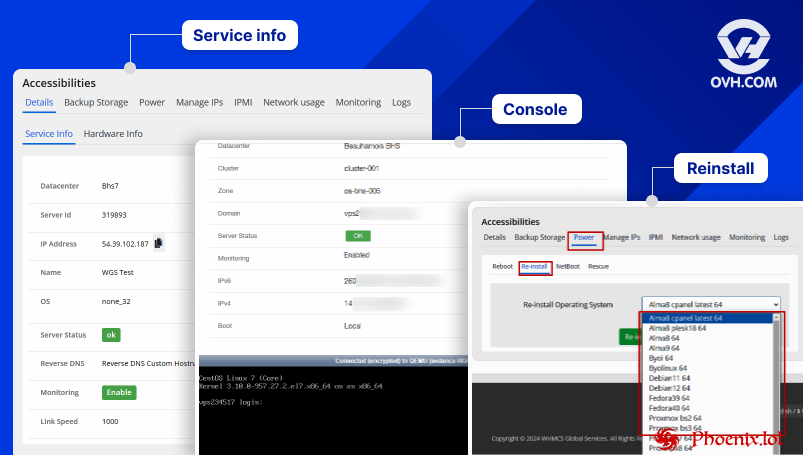Click the OK badge in Console panel
This screenshot has width=803, height=455.
[x=358, y=236]
